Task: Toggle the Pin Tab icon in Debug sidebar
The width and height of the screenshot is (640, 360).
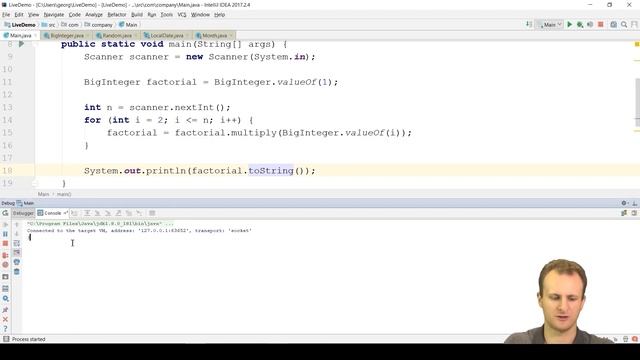Action: (5, 310)
